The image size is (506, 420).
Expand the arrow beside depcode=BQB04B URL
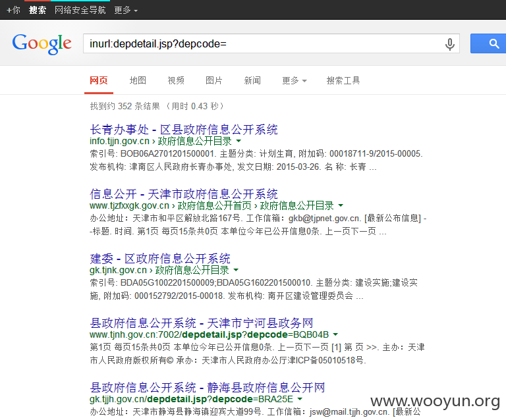coord(335,334)
